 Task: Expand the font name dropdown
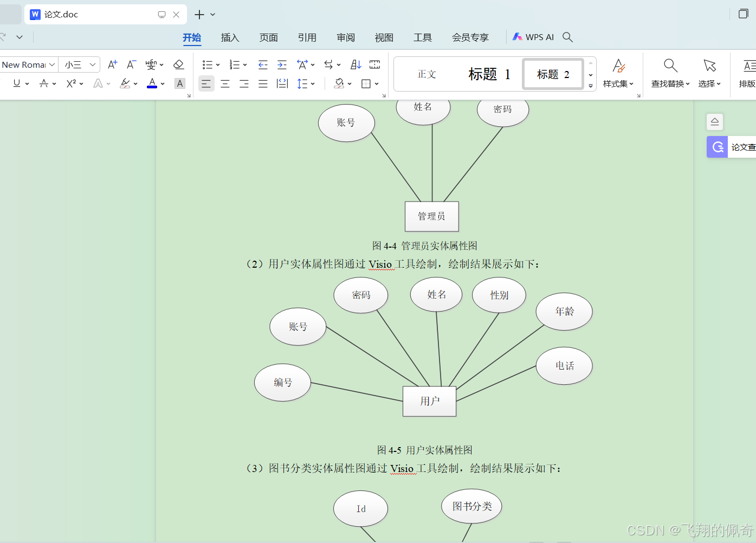point(52,65)
